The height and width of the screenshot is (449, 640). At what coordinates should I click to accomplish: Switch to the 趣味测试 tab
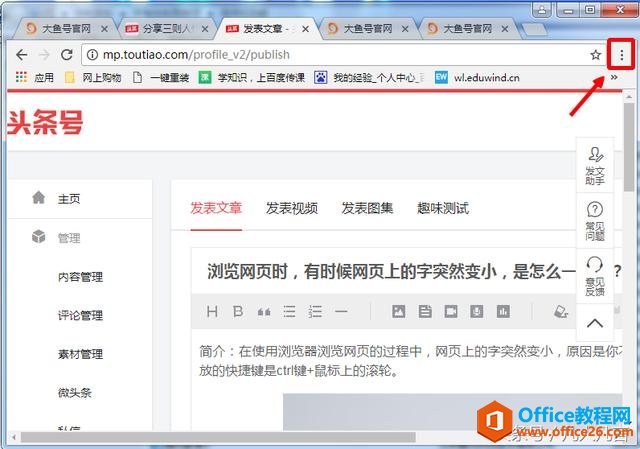pos(443,208)
